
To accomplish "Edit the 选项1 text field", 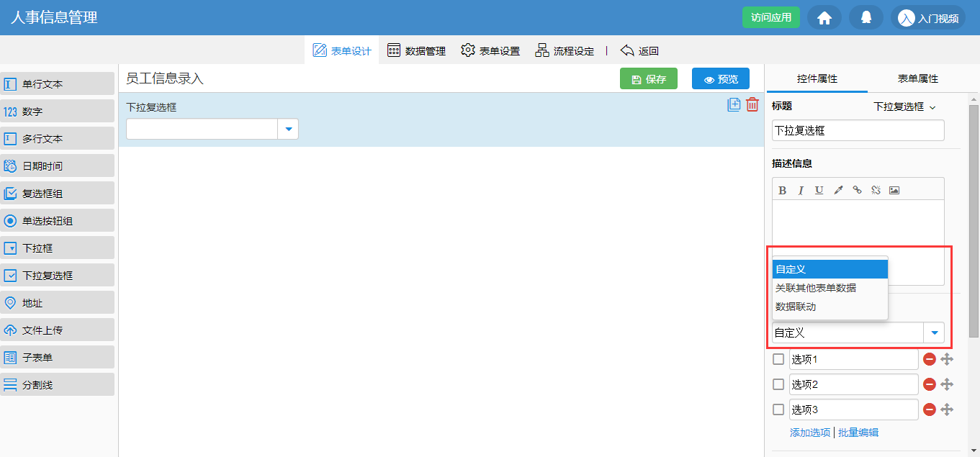I will pos(854,359).
